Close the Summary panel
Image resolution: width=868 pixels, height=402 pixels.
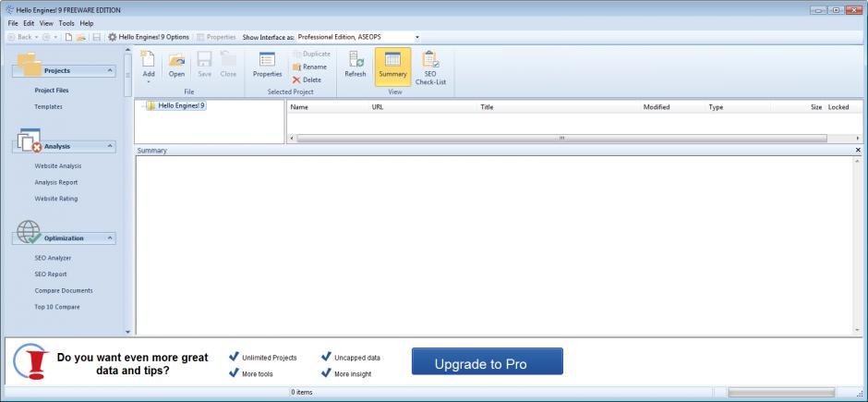coord(858,150)
